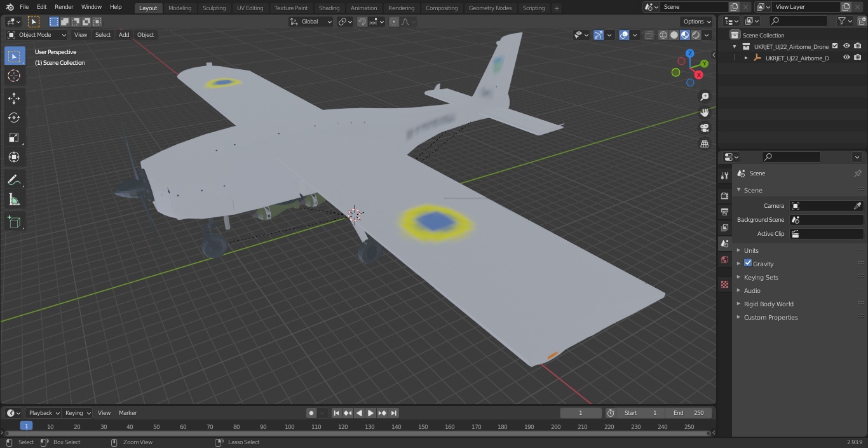Expand UKRJET_UJ22_Airborne_D tree item
The height and width of the screenshot is (448, 868).
[x=746, y=58]
